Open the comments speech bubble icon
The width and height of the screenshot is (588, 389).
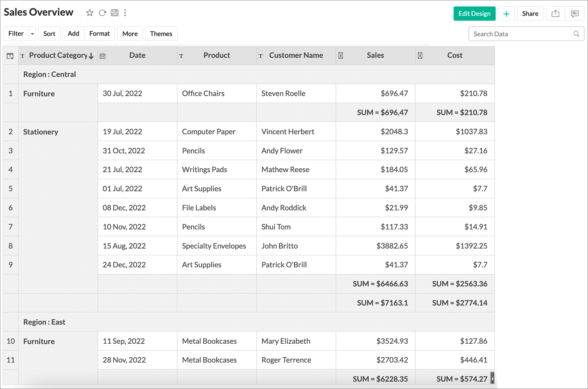[575, 14]
